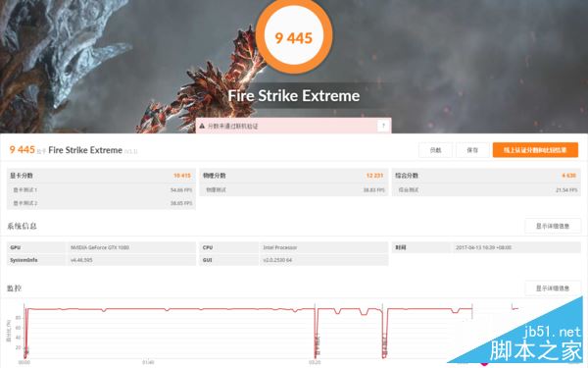Image resolution: width=588 pixels, height=368 pixels.
Task: Click the NVIDIA GeForce GTX 1080 GPU value
Action: tap(100, 247)
